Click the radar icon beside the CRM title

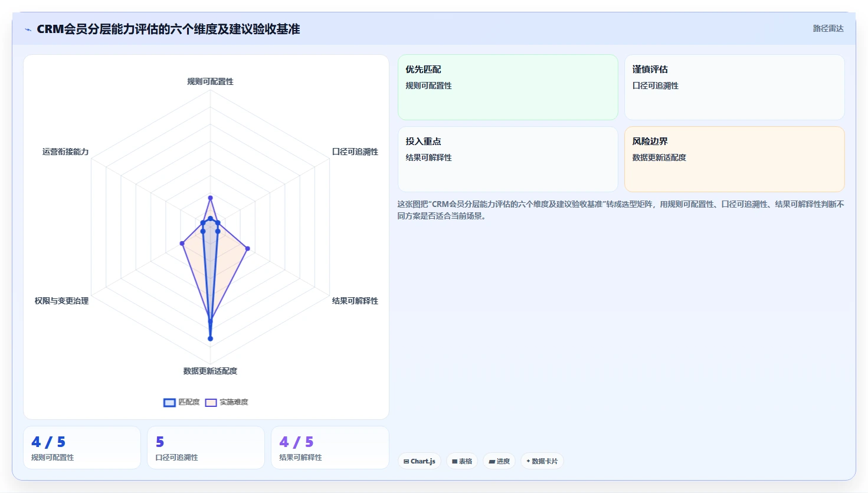click(x=28, y=29)
